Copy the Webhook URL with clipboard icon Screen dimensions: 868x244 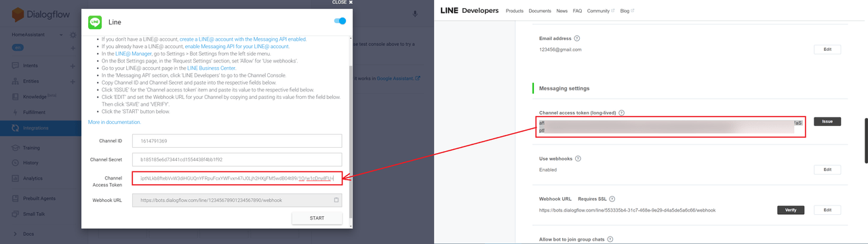click(x=336, y=200)
